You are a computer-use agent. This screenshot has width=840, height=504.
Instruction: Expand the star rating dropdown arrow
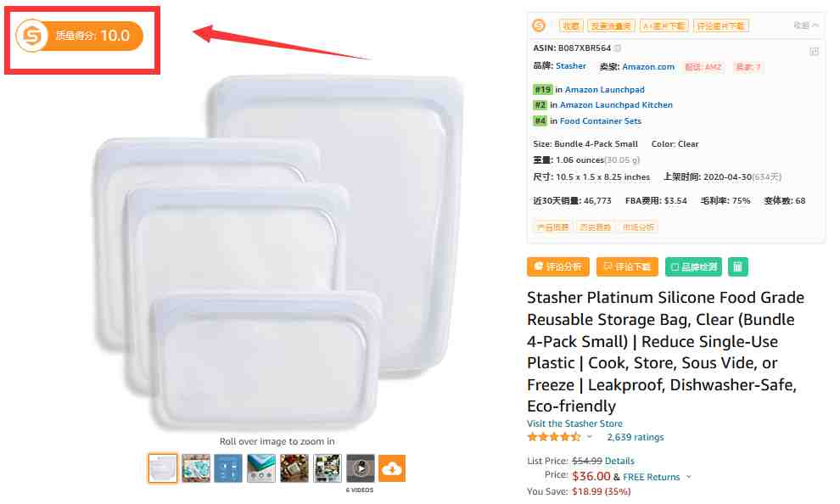(x=590, y=437)
